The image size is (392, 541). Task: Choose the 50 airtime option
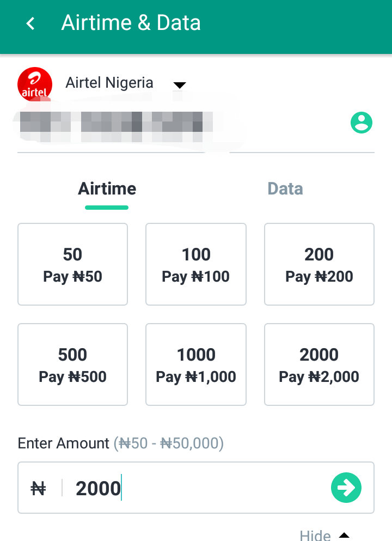click(x=73, y=264)
